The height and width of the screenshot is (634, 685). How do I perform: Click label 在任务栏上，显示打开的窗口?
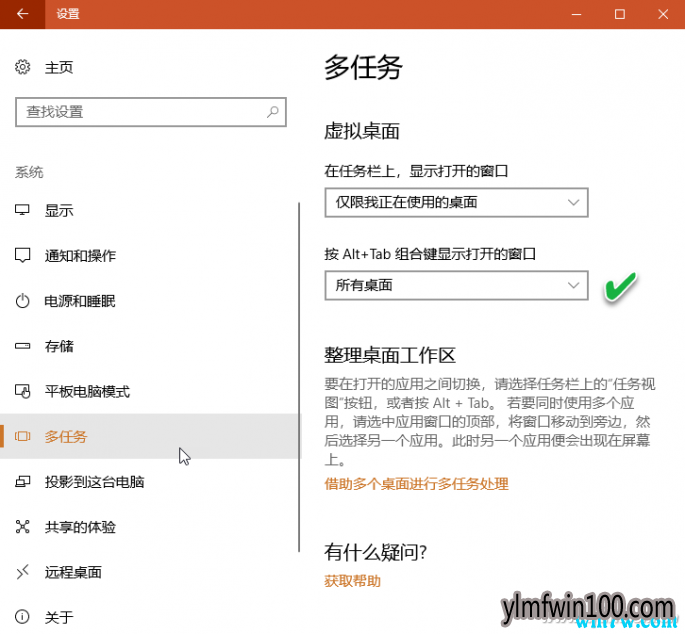pyautogui.click(x=416, y=171)
